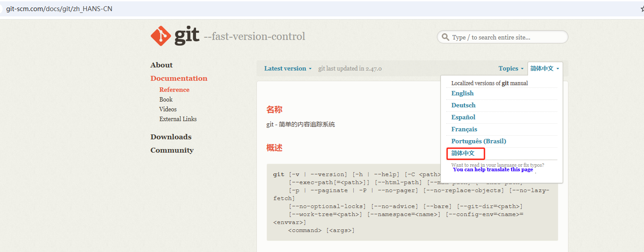The height and width of the screenshot is (252, 644).
Task: Select Español in language menu
Action: point(464,117)
